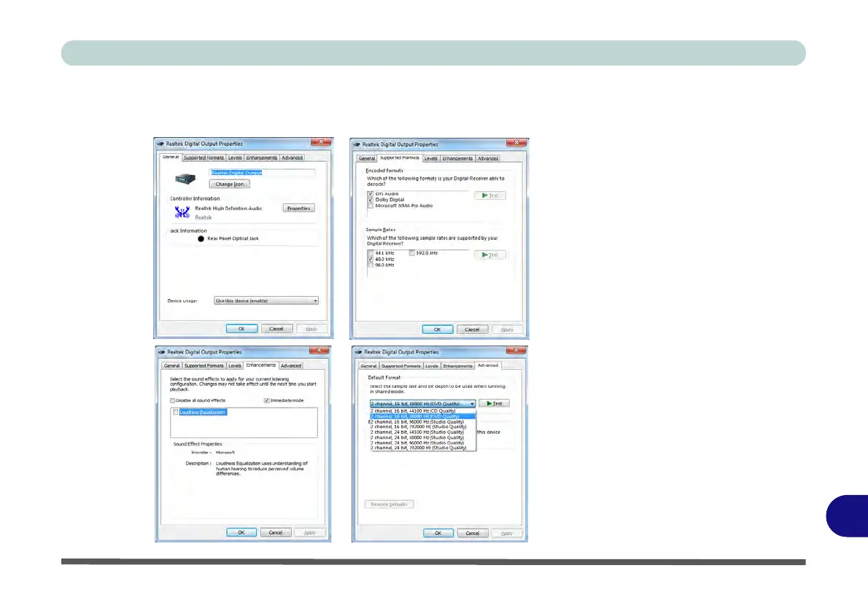
Task: Switch to General tab in Enhancements window
Action: click(x=171, y=366)
